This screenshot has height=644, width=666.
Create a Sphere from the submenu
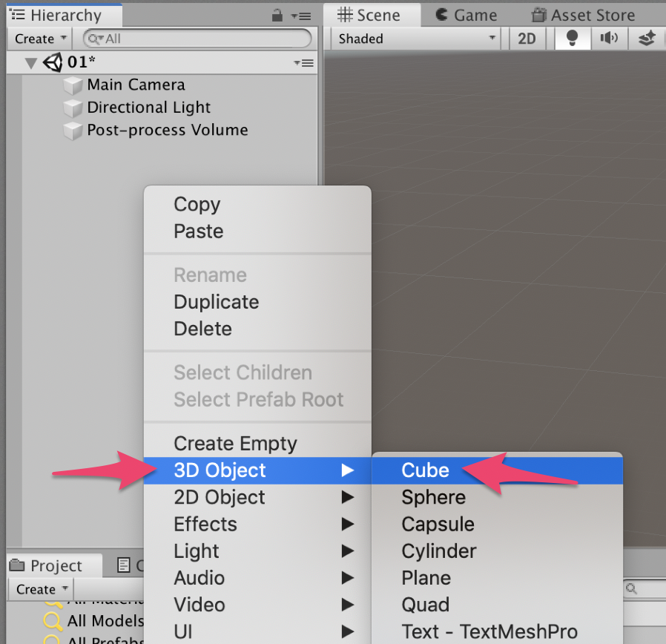497,497
